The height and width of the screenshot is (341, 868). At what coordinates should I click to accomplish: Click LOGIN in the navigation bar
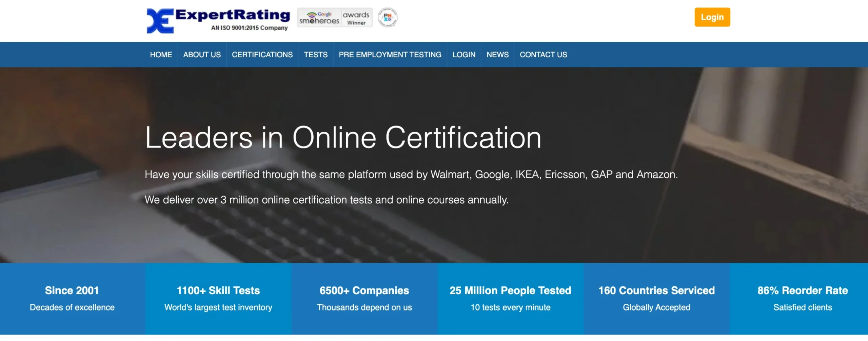coord(464,55)
